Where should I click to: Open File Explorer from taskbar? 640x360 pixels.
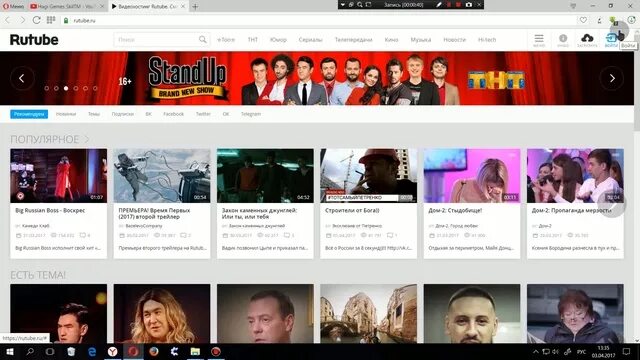click(195, 351)
